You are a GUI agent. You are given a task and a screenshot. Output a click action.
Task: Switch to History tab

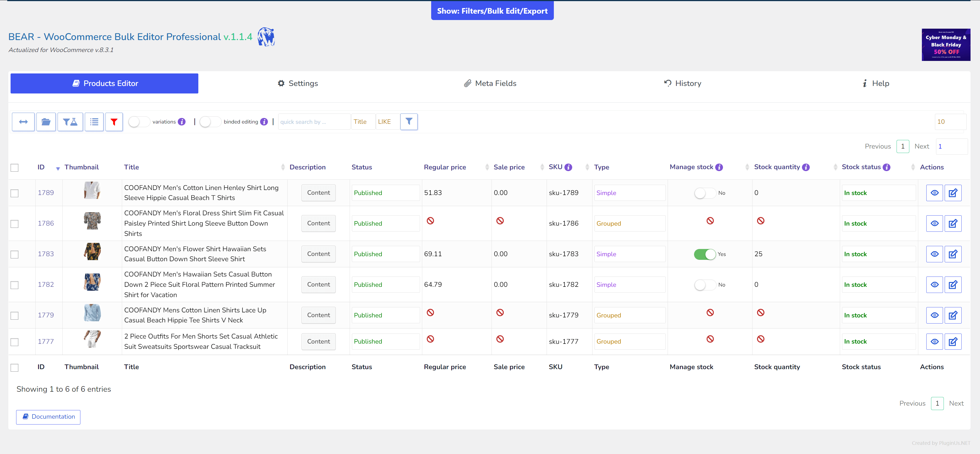pos(683,83)
